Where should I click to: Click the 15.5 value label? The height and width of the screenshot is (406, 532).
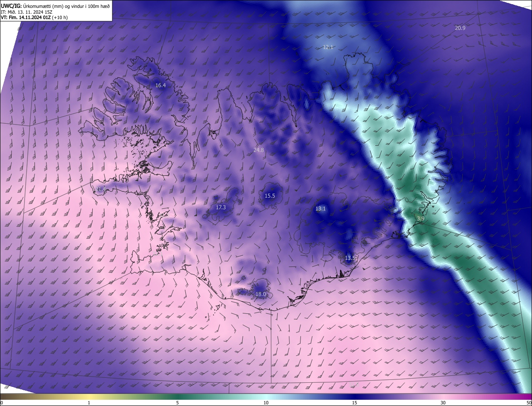click(x=270, y=196)
